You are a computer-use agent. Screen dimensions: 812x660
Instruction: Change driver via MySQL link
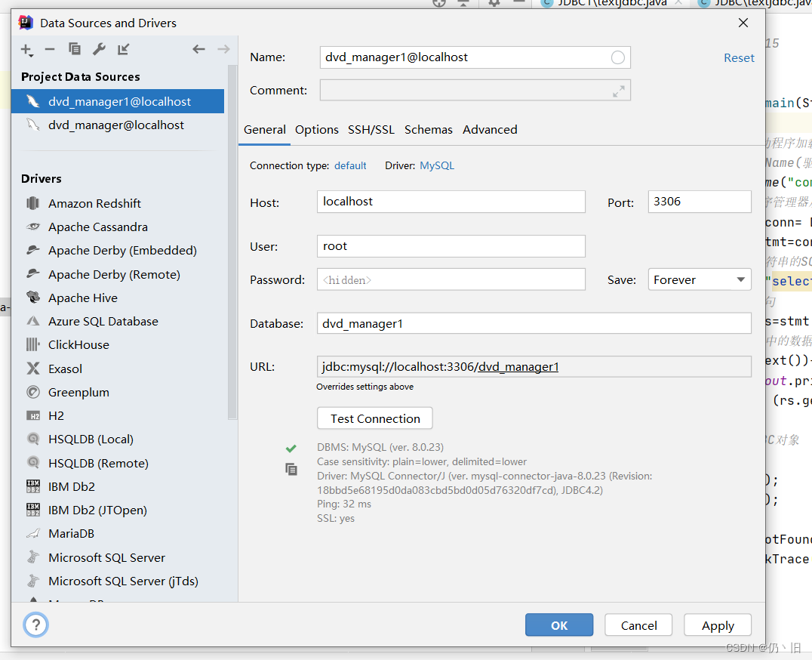point(436,166)
